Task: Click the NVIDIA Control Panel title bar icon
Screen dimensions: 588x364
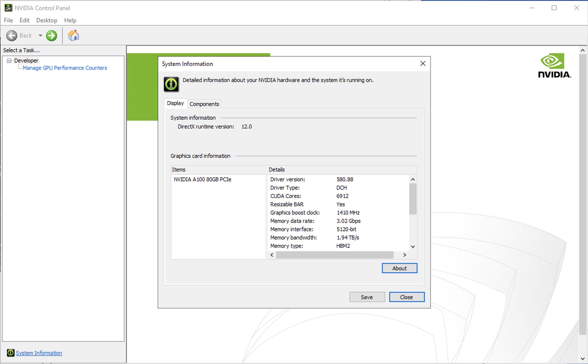Action: 8,8
